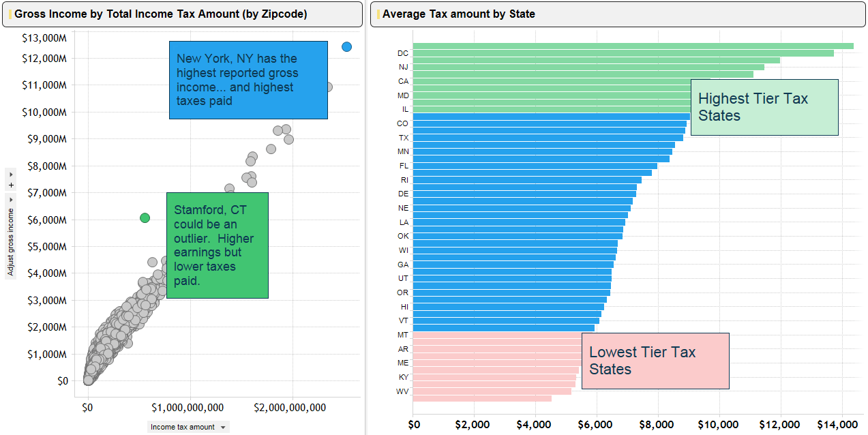Click the Average Tax amount by State title

point(458,14)
